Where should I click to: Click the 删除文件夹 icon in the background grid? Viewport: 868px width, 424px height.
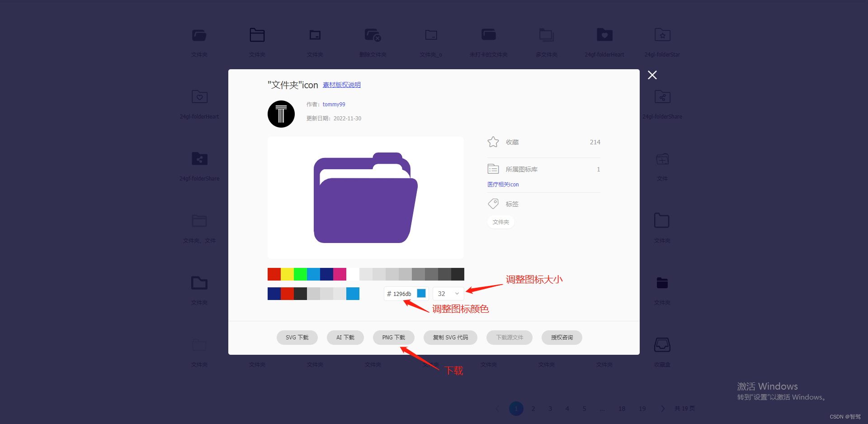click(373, 35)
